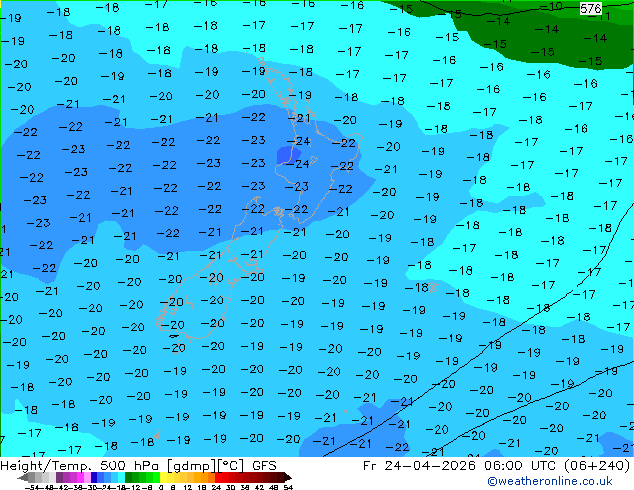The height and width of the screenshot is (490, 634).
Task: Select the 576 height contour label
Action: point(590,8)
